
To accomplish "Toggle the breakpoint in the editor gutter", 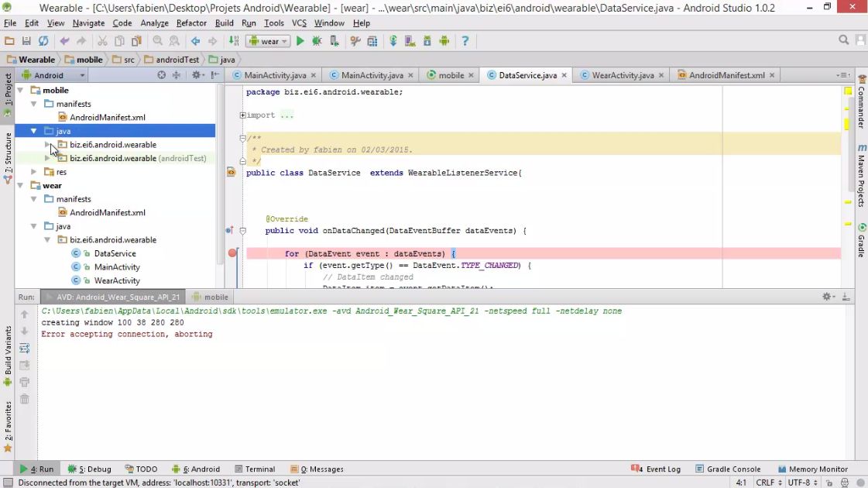I will 232,253.
